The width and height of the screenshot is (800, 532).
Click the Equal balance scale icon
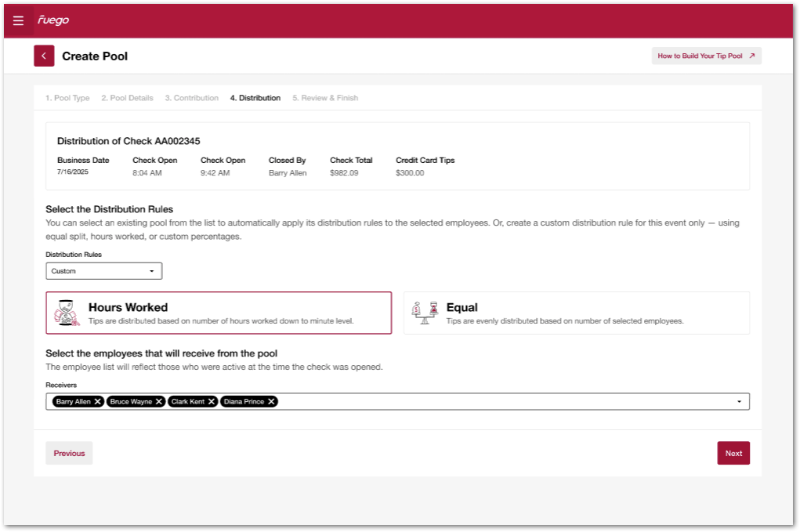(425, 313)
